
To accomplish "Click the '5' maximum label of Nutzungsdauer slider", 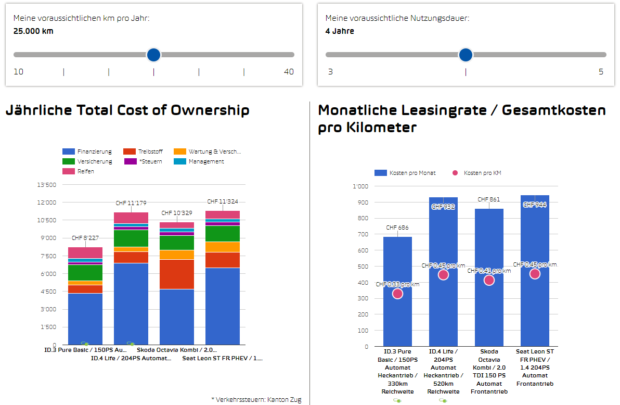I will (601, 72).
